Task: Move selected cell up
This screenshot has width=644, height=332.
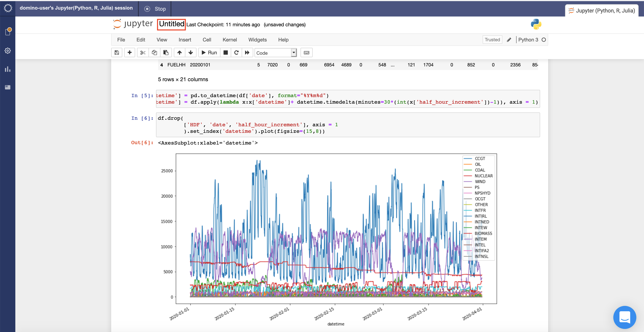Action: pos(180,53)
